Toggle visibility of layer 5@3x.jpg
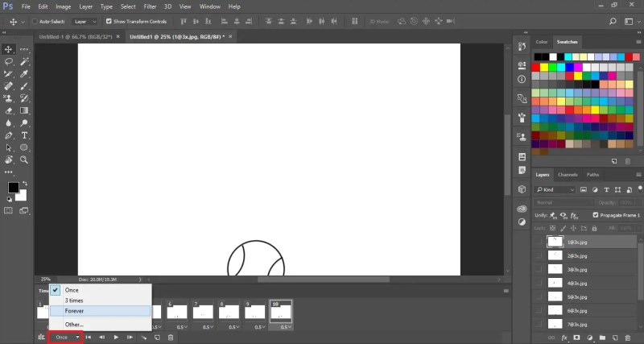Image resolution: width=644 pixels, height=344 pixels. [x=539, y=296]
